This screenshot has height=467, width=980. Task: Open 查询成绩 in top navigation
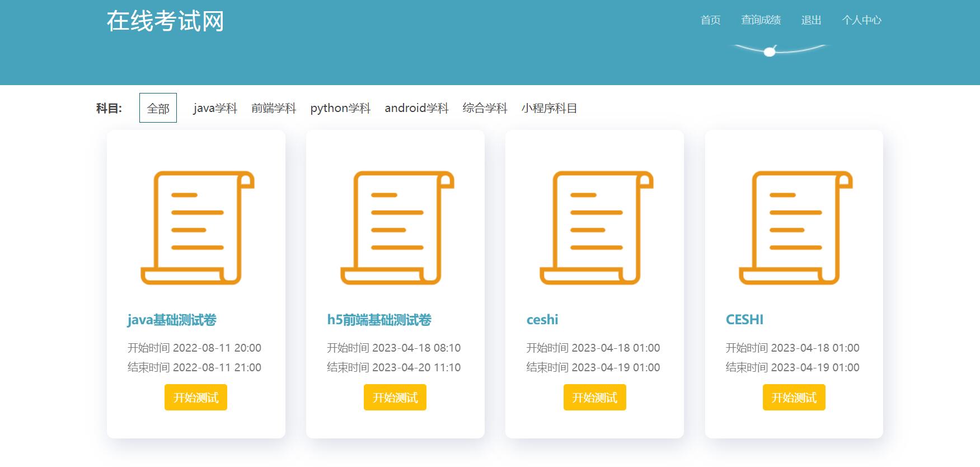pos(761,20)
